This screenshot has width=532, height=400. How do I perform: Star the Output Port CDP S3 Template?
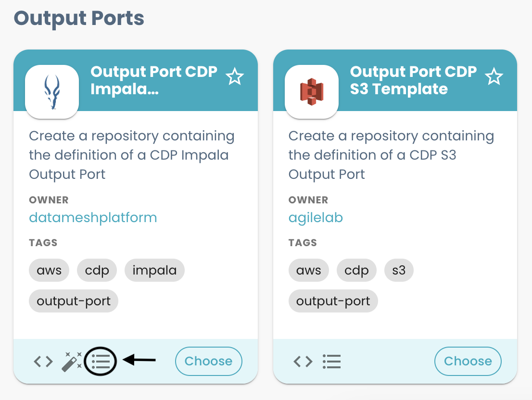coord(494,77)
